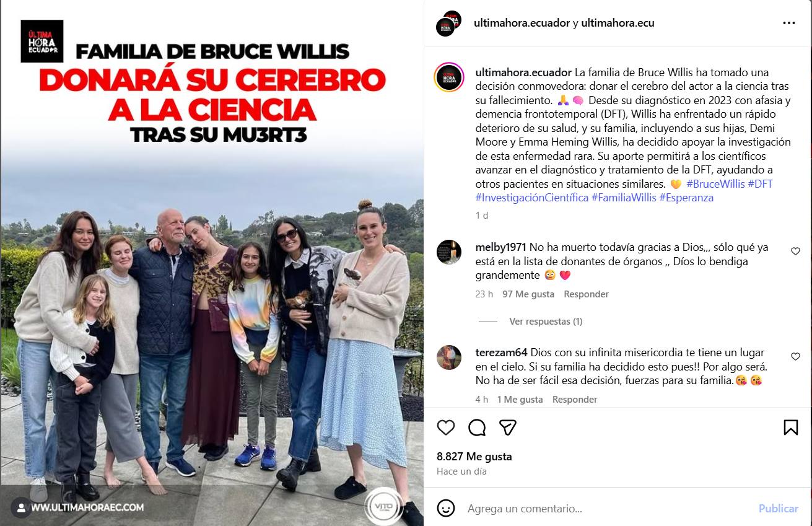
Task: Open comments via speech bubble icon
Action: coord(477,427)
